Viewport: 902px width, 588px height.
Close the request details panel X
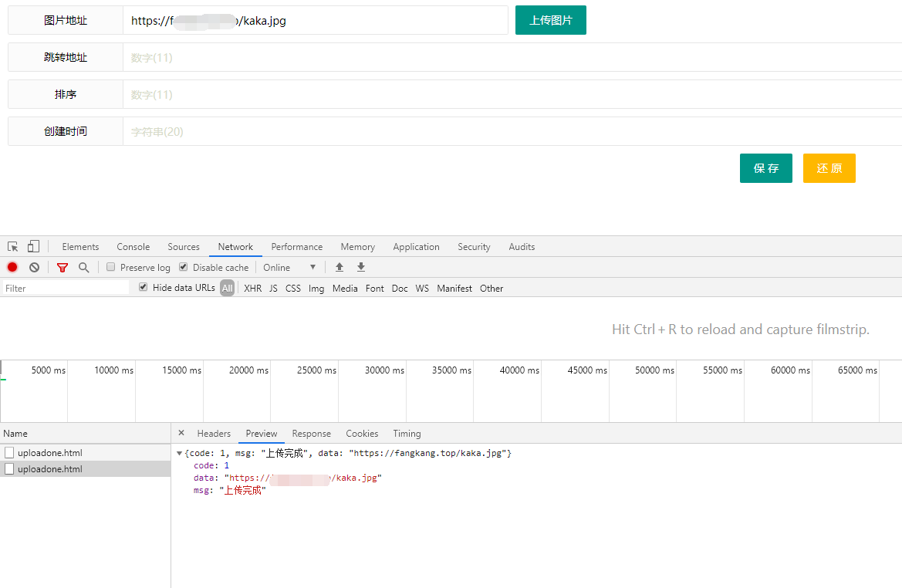click(x=181, y=433)
